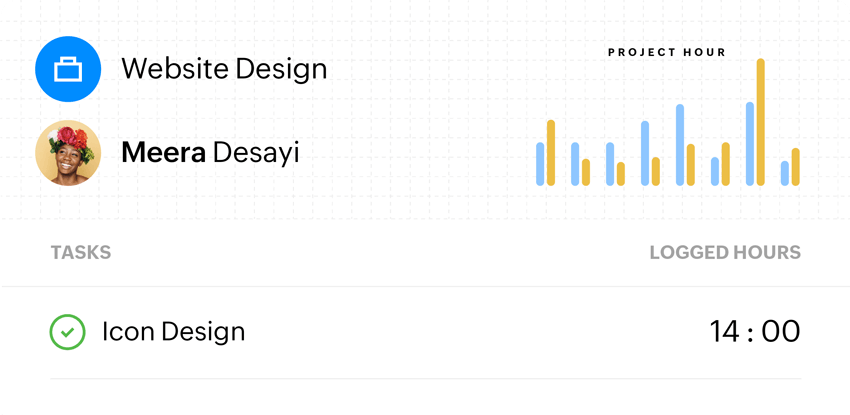Click the 14 : 00 logged time
Viewport: 850px width, 415px height.
(x=755, y=332)
